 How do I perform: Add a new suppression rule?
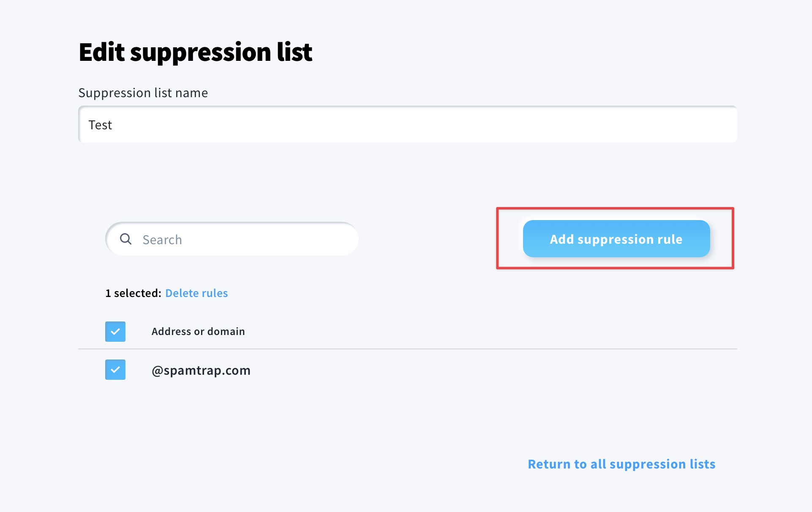pos(616,239)
